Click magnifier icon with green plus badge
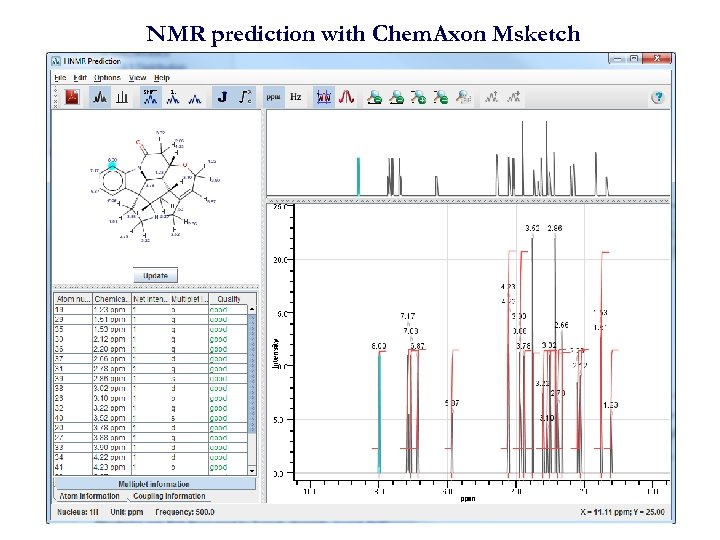 tap(419, 97)
